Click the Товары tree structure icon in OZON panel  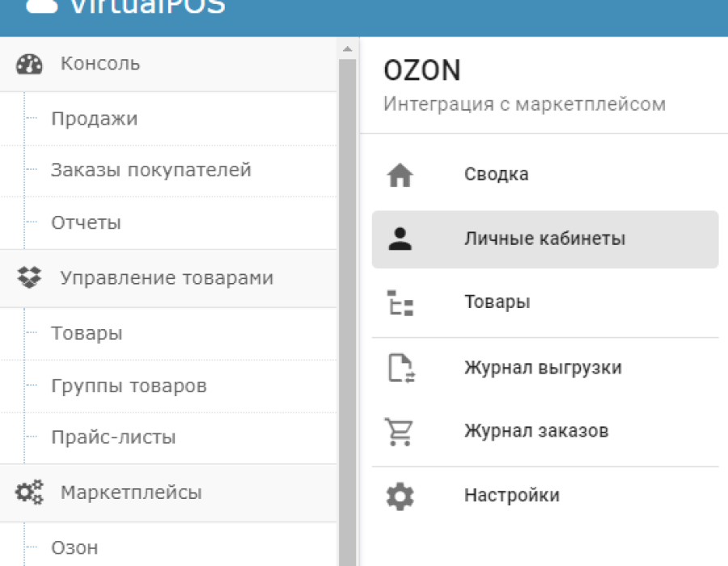(400, 303)
